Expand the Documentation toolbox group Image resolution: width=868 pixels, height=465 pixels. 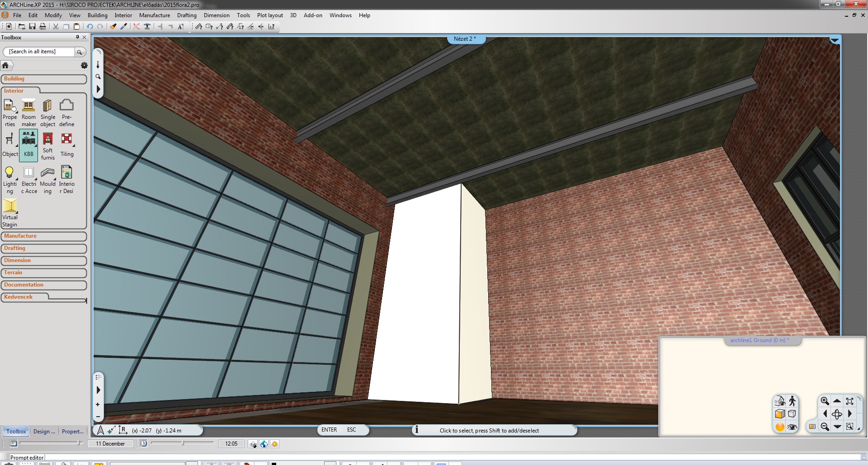tap(43, 285)
